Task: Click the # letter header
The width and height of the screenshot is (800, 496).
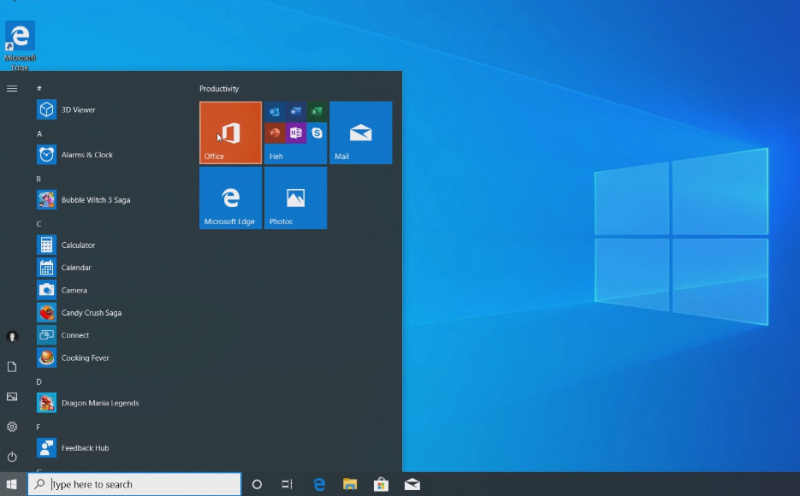Action: [x=39, y=88]
